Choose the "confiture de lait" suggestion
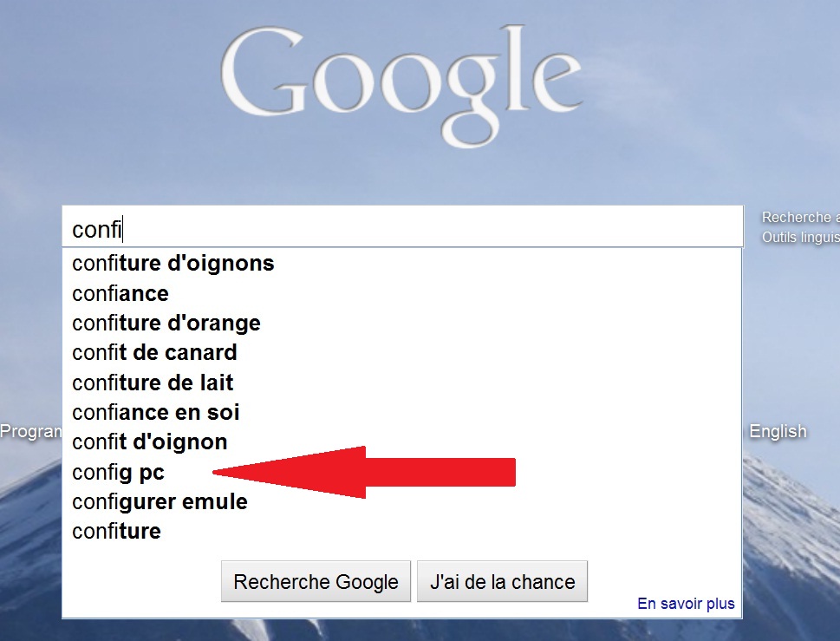This screenshot has height=641, width=840. 153,383
